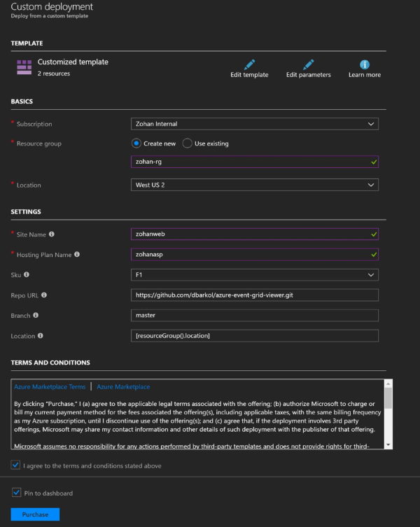Screen dimensions: 420x527
Task: Click the terms box scroll down arrow
Action: pyautogui.click(x=388, y=444)
